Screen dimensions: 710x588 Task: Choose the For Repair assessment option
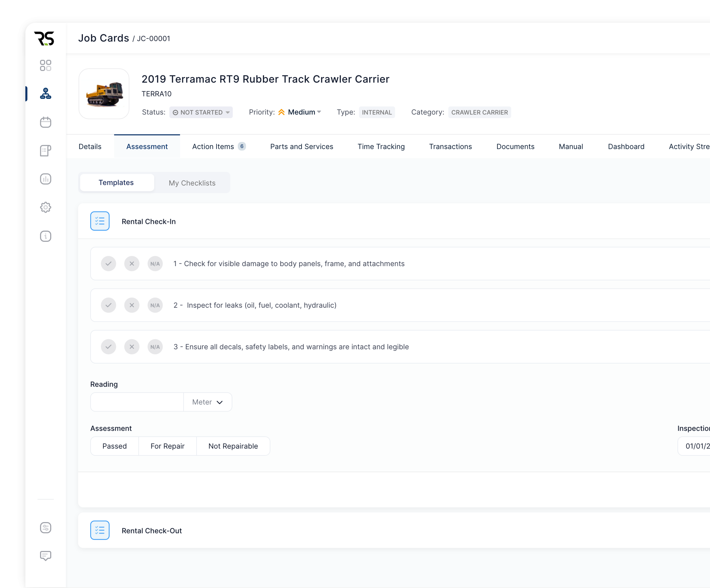pos(167,446)
